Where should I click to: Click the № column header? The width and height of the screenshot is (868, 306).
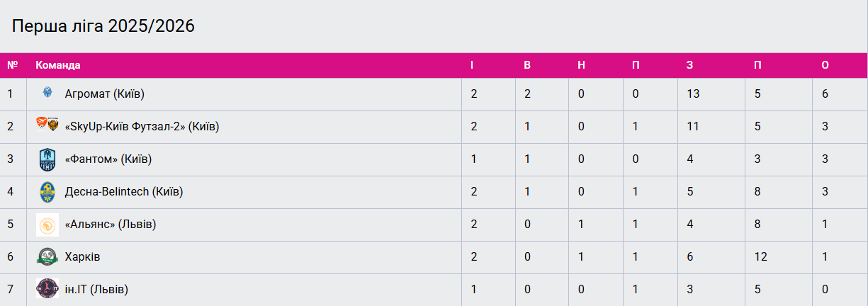12,65
